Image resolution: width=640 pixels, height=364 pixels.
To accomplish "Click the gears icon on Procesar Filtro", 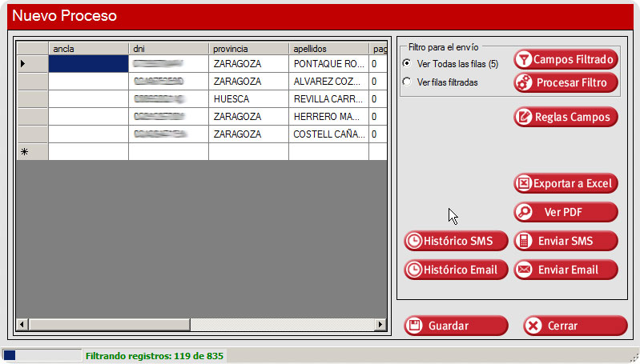I will (x=524, y=82).
